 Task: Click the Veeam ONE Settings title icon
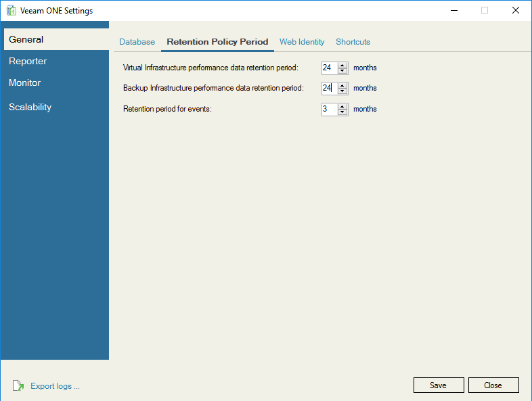pyautogui.click(x=12, y=11)
